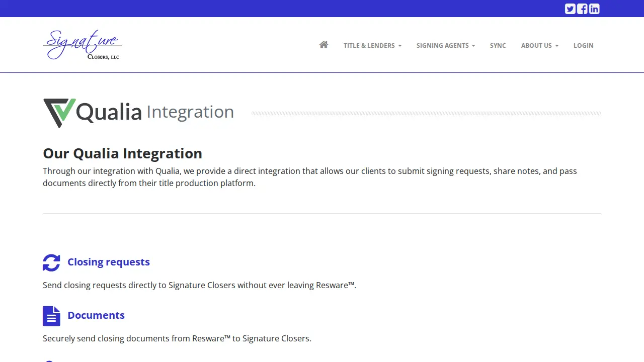644x362 pixels.
Task: Click the 'Qualia Integration' banner title text
Action: [x=155, y=112]
